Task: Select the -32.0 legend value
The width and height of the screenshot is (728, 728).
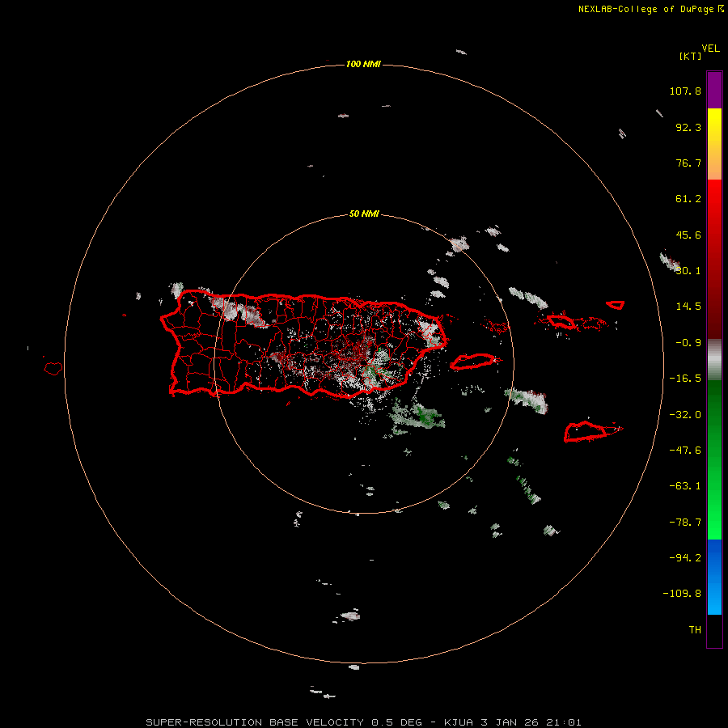Action: pyautogui.click(x=685, y=415)
